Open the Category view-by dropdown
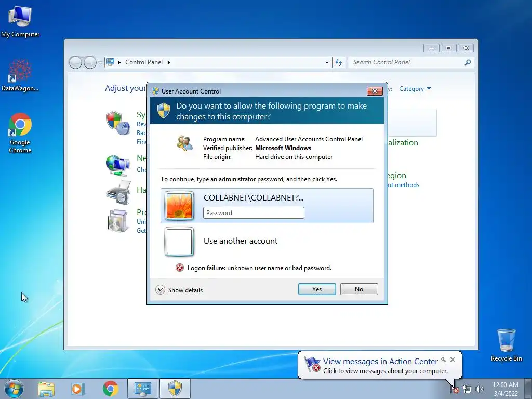The height and width of the screenshot is (399, 532). [x=415, y=89]
